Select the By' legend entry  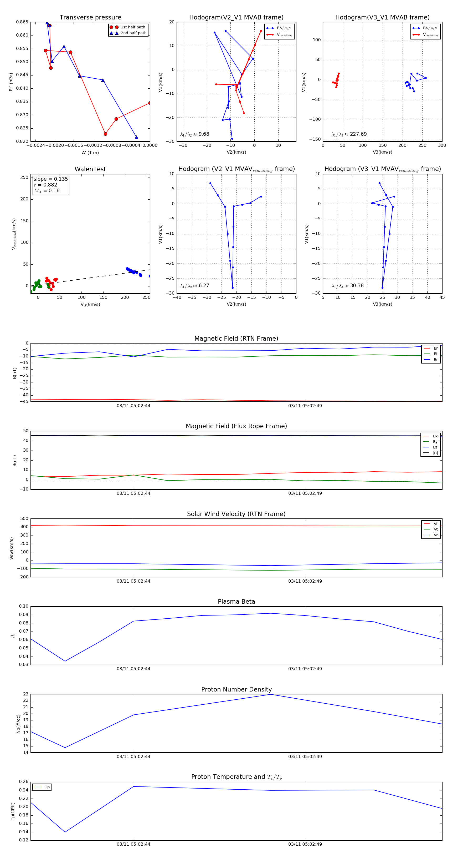pos(431,442)
